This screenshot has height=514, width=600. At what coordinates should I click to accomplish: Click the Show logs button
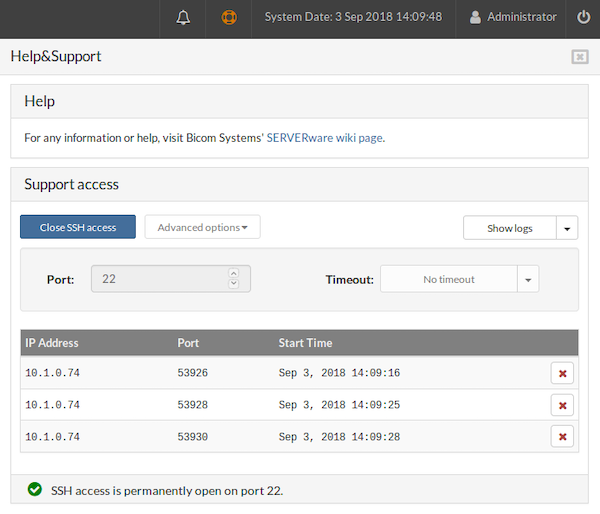coord(509,228)
